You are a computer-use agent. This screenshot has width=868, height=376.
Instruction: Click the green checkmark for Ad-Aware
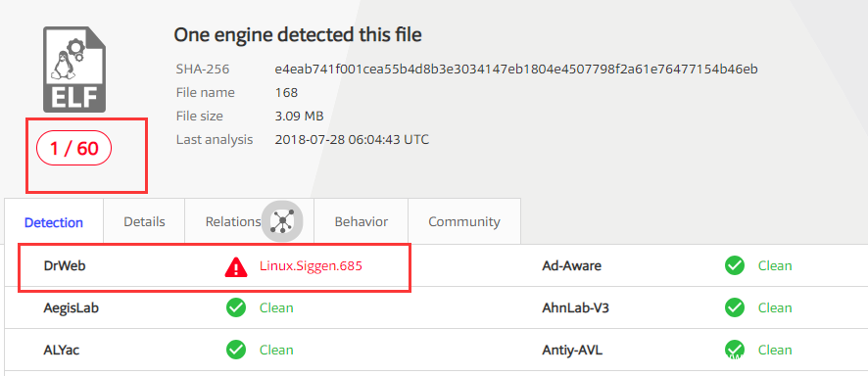735,266
